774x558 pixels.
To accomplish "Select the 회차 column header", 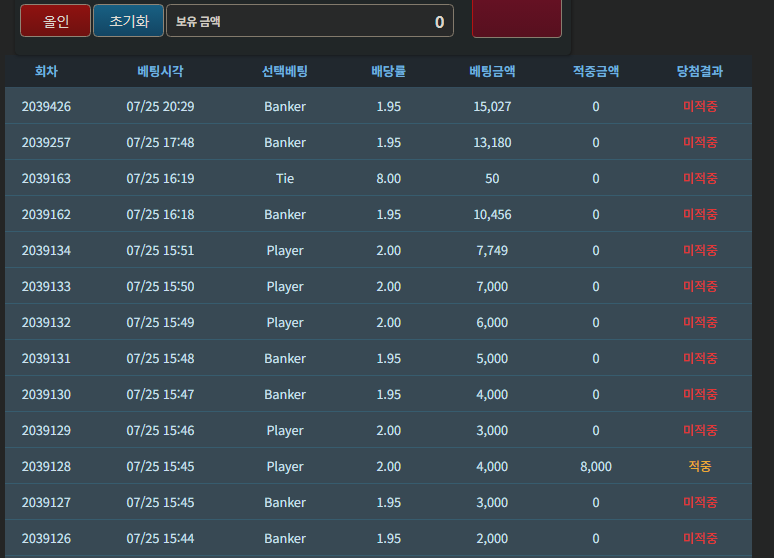I will coord(46,71).
